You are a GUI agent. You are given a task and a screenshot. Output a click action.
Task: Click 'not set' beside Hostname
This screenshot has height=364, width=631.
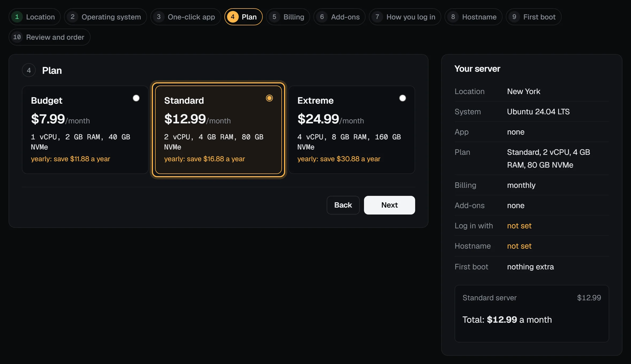click(x=519, y=246)
